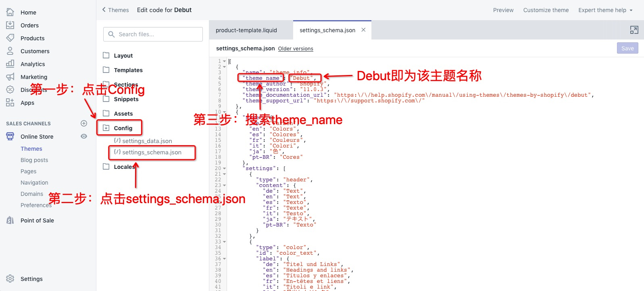Click the Save button
Image resolution: width=644 pixels, height=291 pixels.
coord(627,48)
